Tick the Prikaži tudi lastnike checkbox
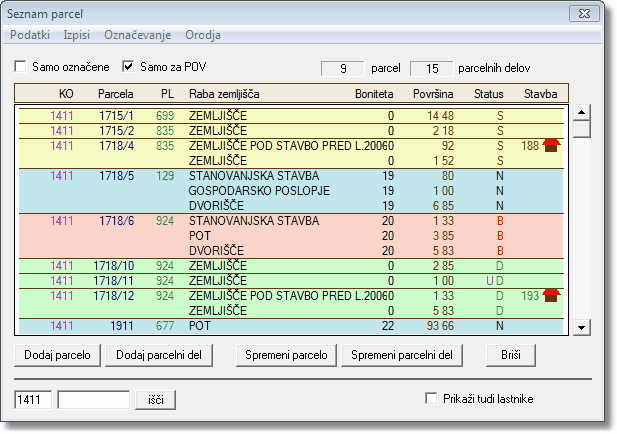This screenshot has height=434, width=617. (x=432, y=399)
